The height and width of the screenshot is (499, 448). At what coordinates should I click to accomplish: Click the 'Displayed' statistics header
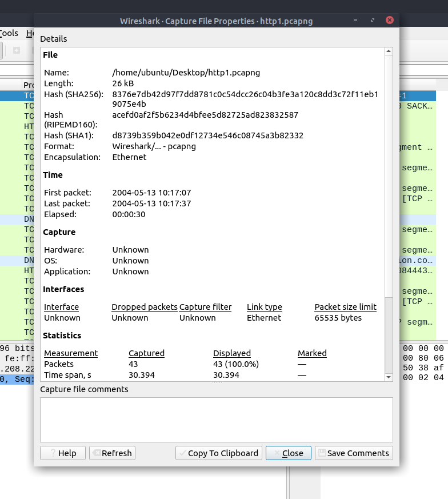232,353
